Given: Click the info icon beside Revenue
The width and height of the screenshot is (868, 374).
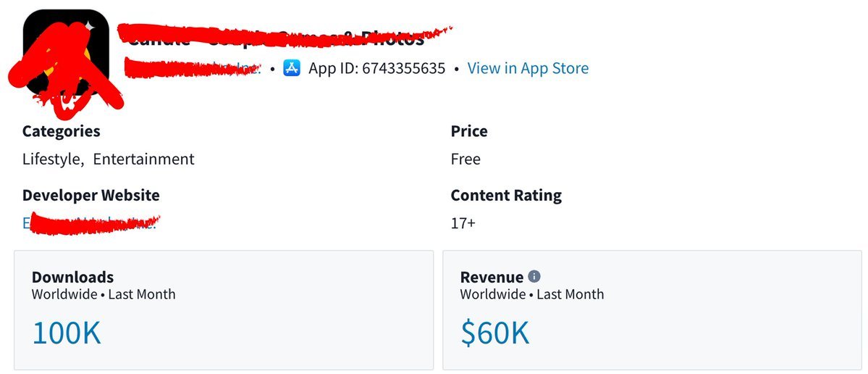Looking at the screenshot, I should [534, 276].
